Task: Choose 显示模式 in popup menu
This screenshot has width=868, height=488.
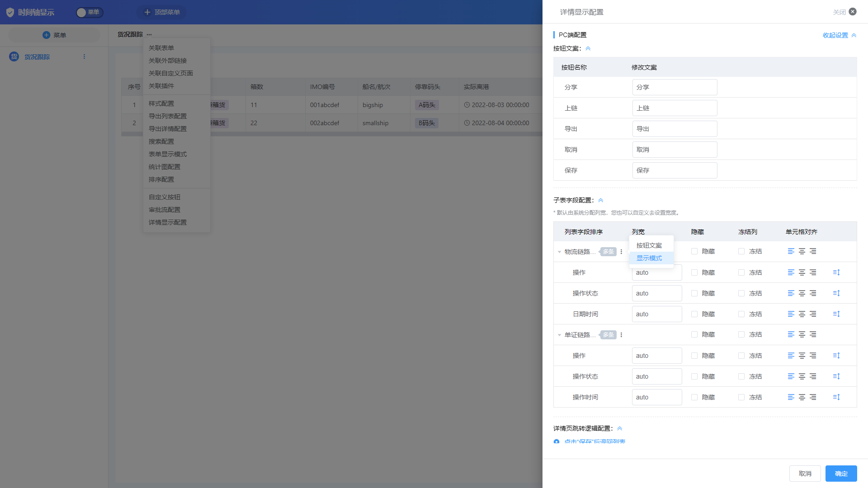Action: (x=651, y=258)
